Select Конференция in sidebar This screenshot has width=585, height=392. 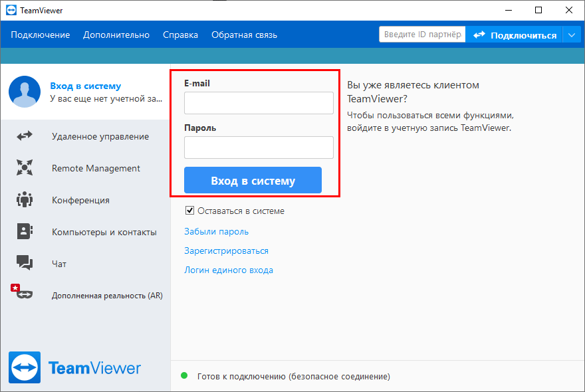pos(86,200)
